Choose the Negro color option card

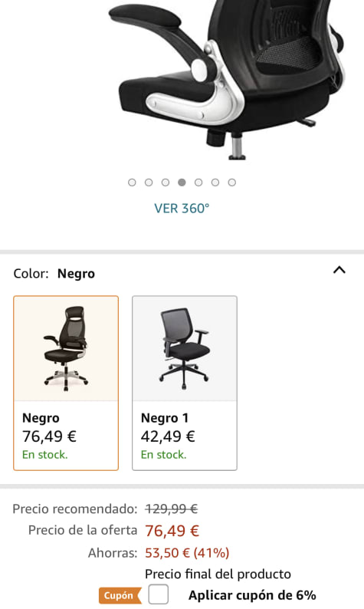(66, 383)
